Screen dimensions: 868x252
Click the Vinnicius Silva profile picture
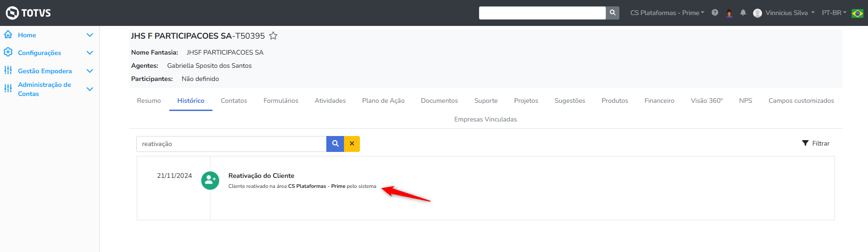(x=758, y=13)
